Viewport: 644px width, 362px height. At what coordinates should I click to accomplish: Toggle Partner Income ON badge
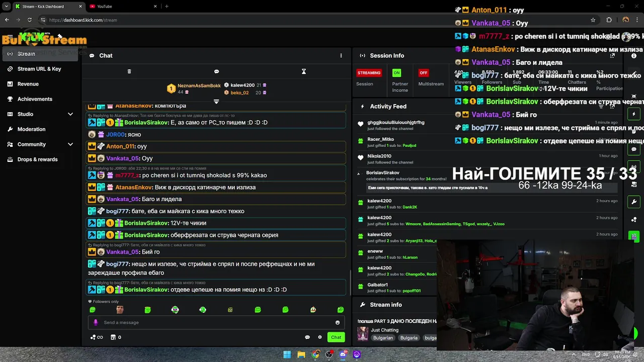point(396,73)
